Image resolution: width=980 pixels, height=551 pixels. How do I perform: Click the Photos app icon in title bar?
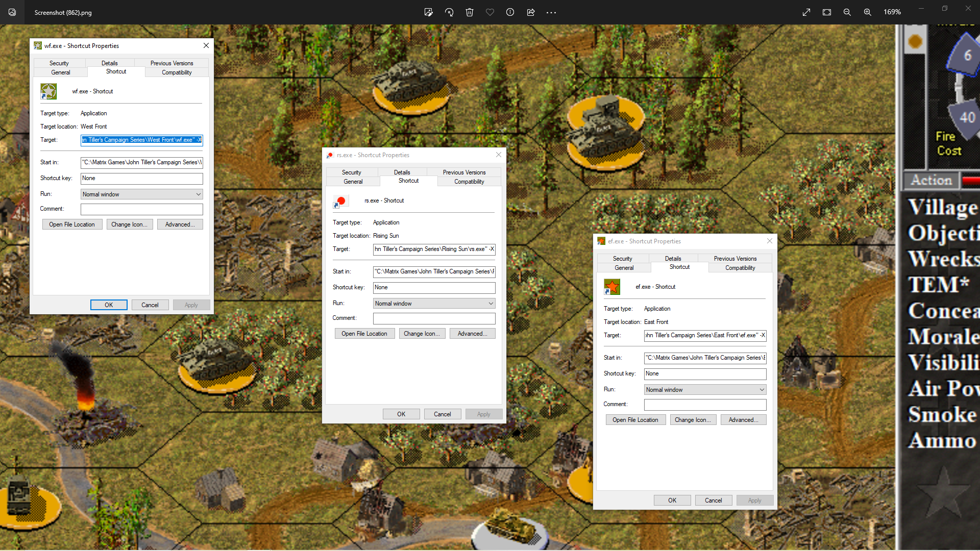point(12,12)
